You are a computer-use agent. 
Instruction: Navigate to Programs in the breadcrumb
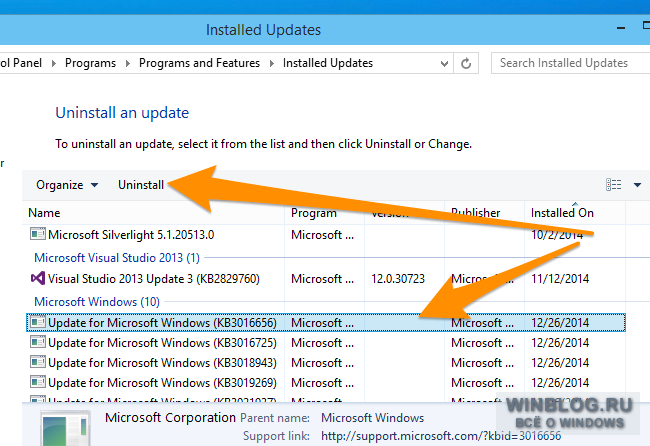(90, 63)
